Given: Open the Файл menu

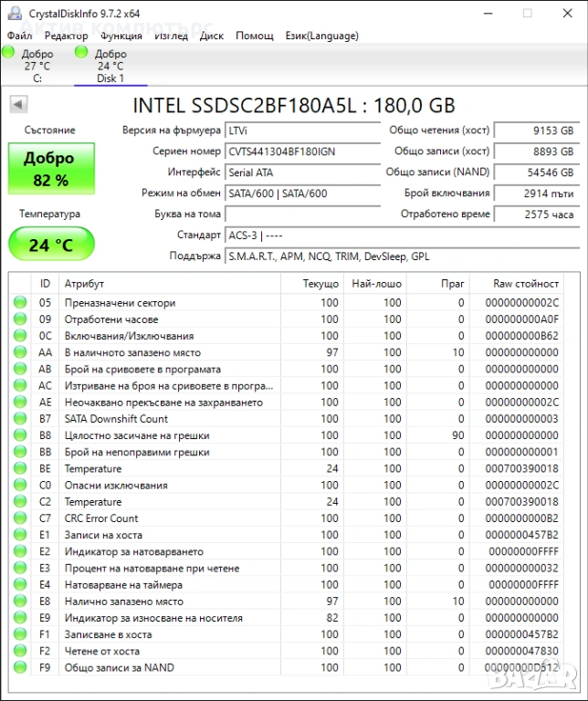Looking at the screenshot, I should (19, 36).
